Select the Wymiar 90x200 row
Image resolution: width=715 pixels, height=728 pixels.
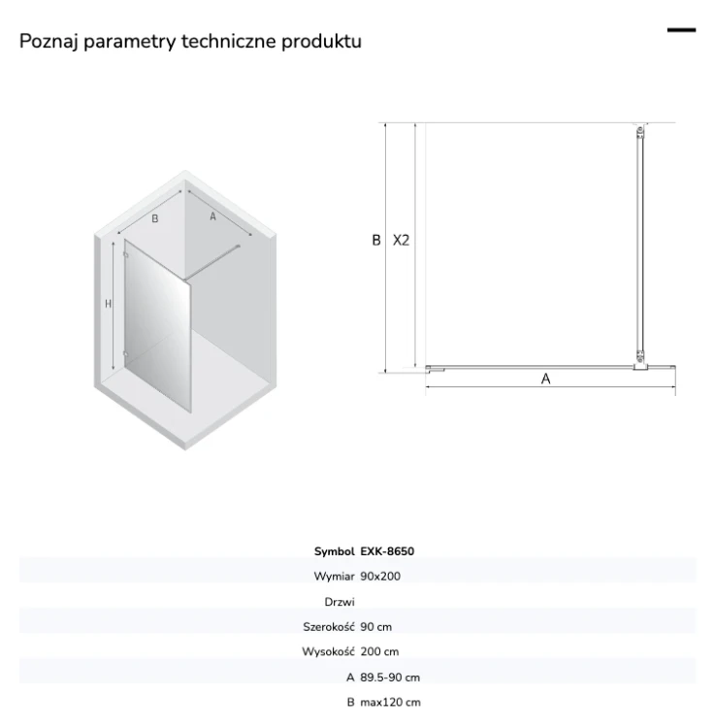pos(357,576)
